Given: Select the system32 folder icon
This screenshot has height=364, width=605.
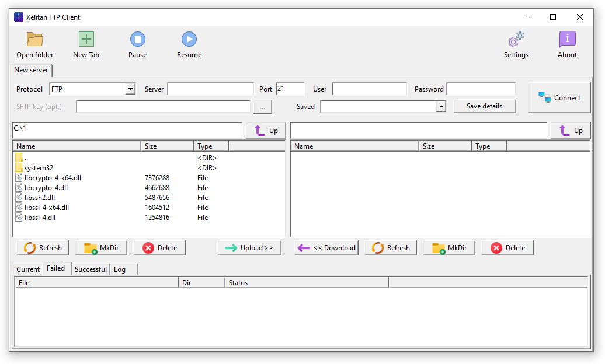Looking at the screenshot, I should pyautogui.click(x=19, y=168).
